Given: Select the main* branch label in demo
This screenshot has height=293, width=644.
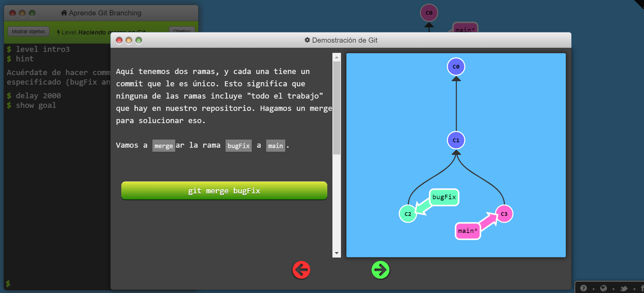Looking at the screenshot, I should point(468,231).
